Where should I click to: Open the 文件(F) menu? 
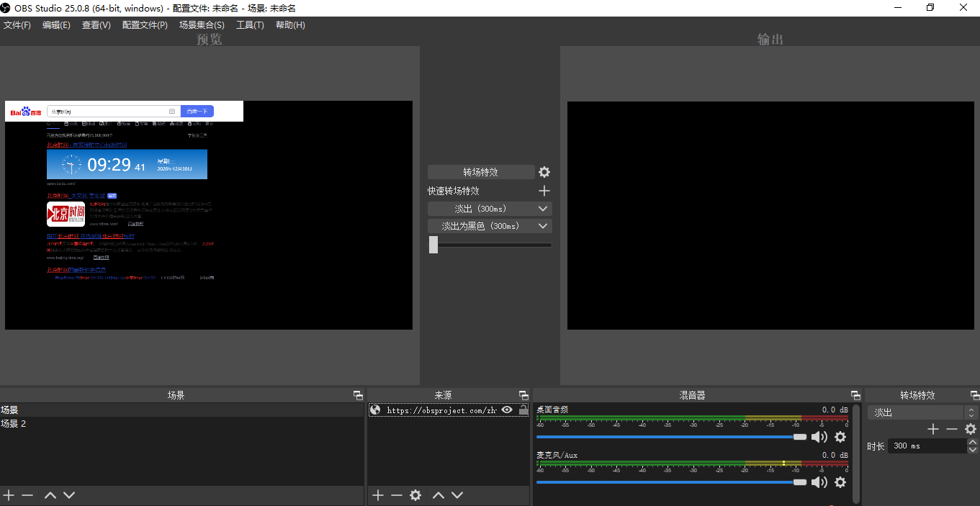click(17, 25)
